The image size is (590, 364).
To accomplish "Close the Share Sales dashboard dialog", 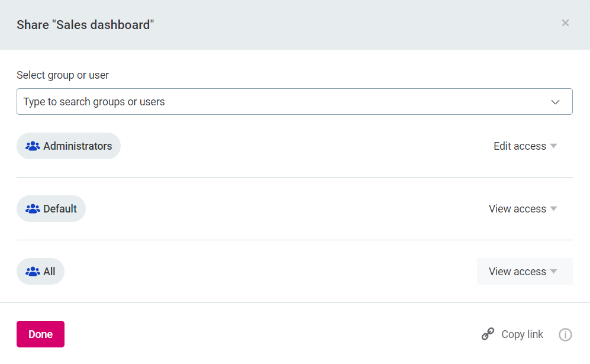I will tap(565, 22).
